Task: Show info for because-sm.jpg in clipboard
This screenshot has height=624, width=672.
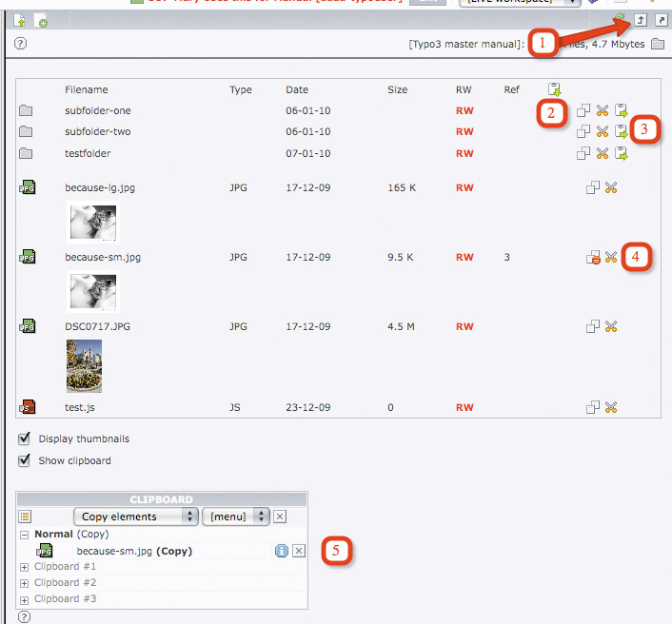Action: pyautogui.click(x=282, y=551)
